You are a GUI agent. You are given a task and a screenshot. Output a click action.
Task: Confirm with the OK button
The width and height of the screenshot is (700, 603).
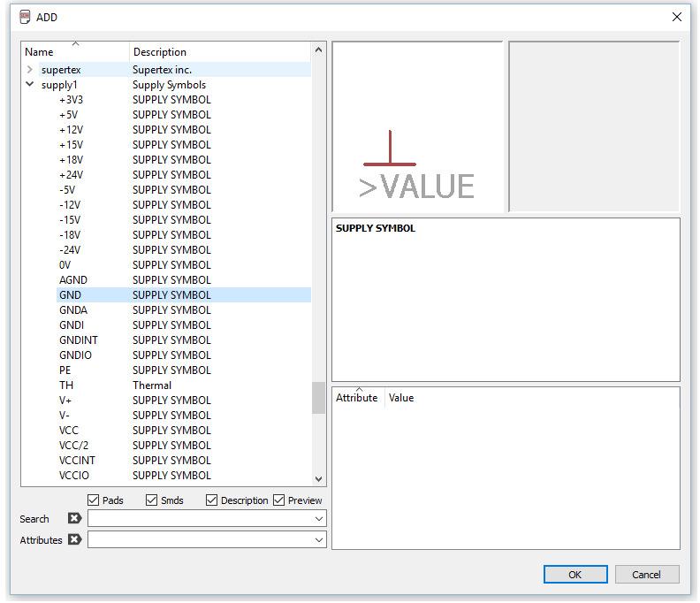[575, 575]
